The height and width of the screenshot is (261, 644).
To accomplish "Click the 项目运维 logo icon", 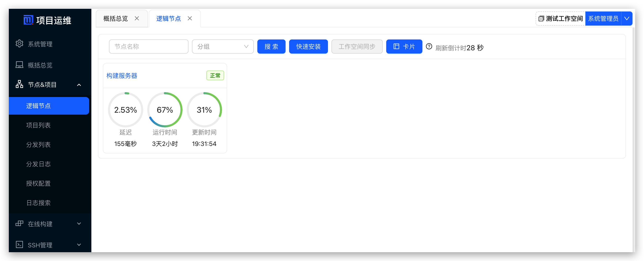I will (x=28, y=20).
